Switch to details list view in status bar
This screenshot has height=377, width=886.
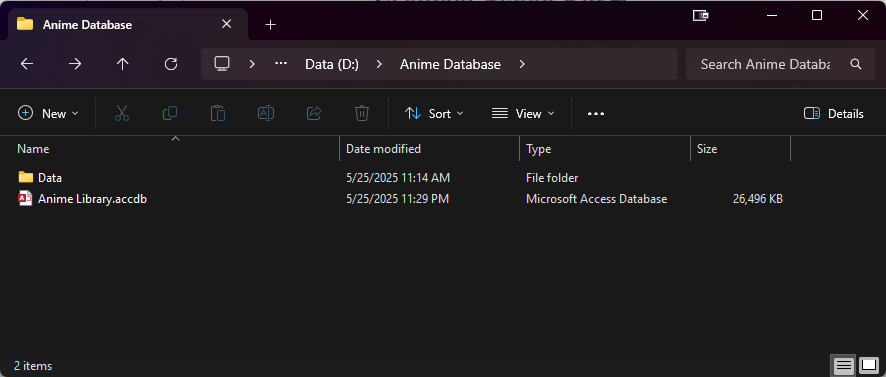pos(843,366)
